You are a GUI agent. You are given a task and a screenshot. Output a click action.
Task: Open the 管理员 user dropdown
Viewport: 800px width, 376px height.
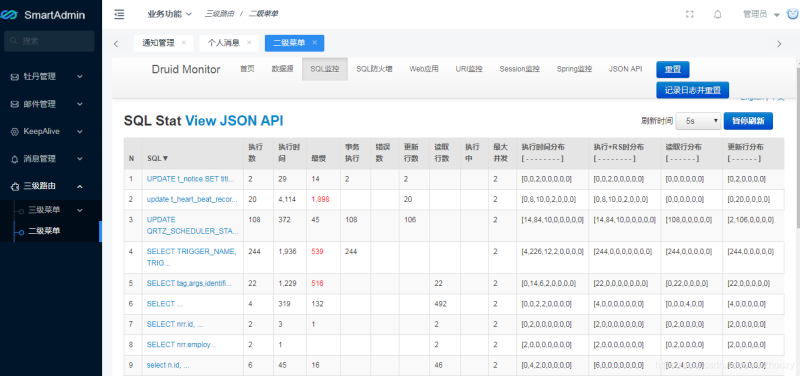point(761,14)
